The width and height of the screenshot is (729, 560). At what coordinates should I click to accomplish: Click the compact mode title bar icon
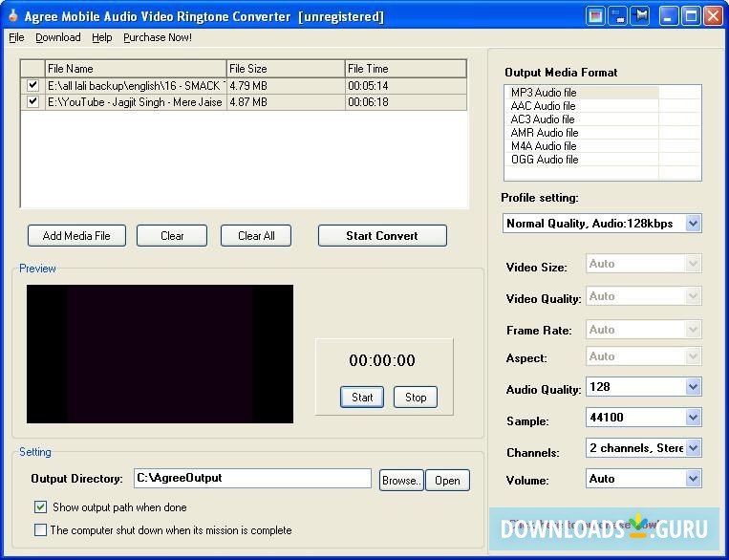tap(619, 17)
